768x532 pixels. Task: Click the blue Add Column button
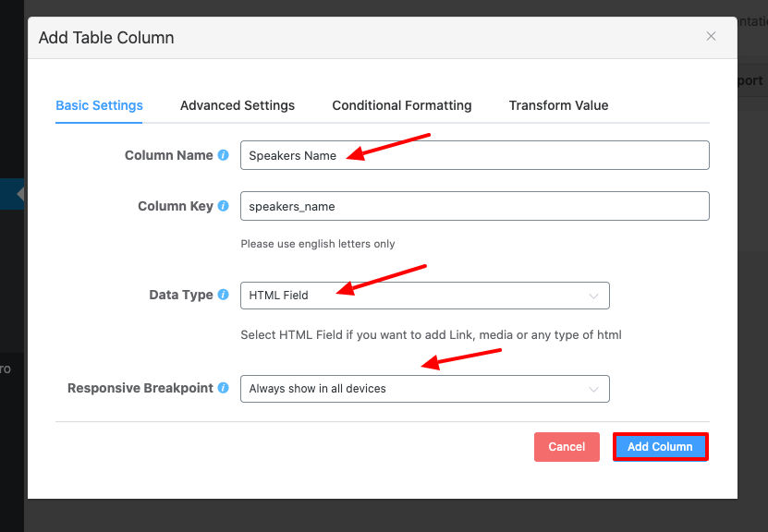pos(660,447)
